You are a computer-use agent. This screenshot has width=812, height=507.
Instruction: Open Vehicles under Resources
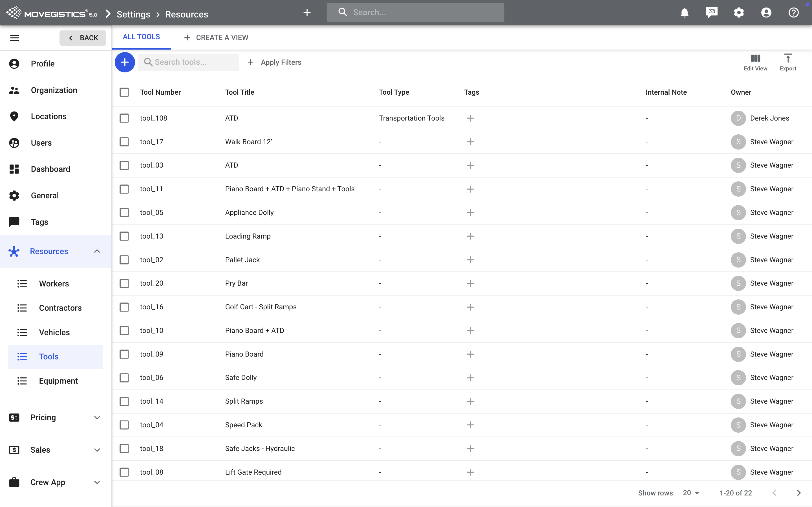click(54, 332)
